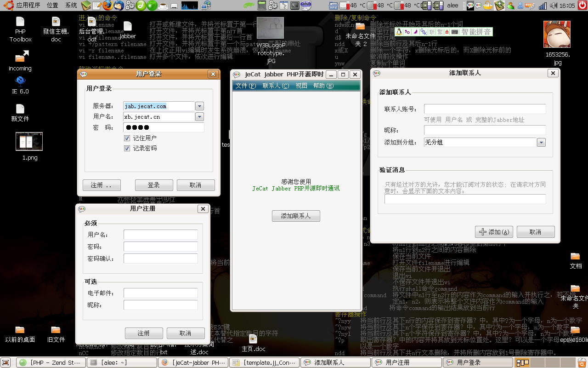Launch the terminal from the top panel
This screenshot has height=368, width=588.
[295, 6]
